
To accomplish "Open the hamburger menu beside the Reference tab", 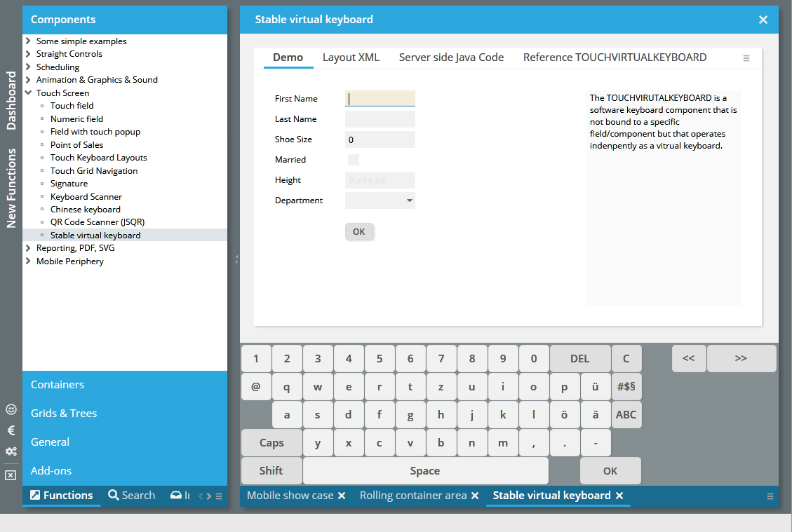I will tap(746, 58).
